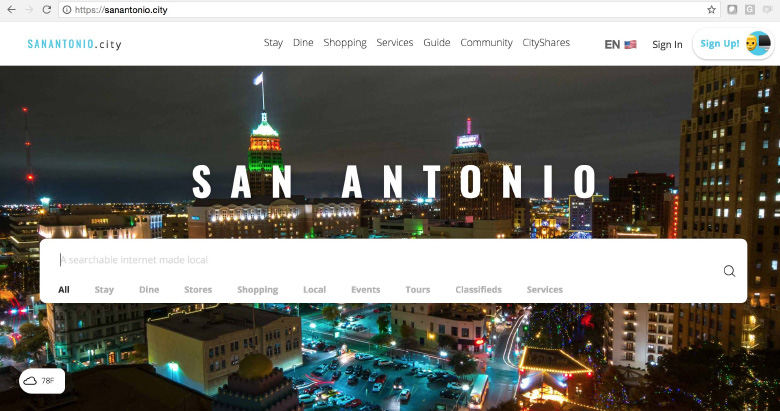Bookmark this page with the star icon

tap(711, 10)
